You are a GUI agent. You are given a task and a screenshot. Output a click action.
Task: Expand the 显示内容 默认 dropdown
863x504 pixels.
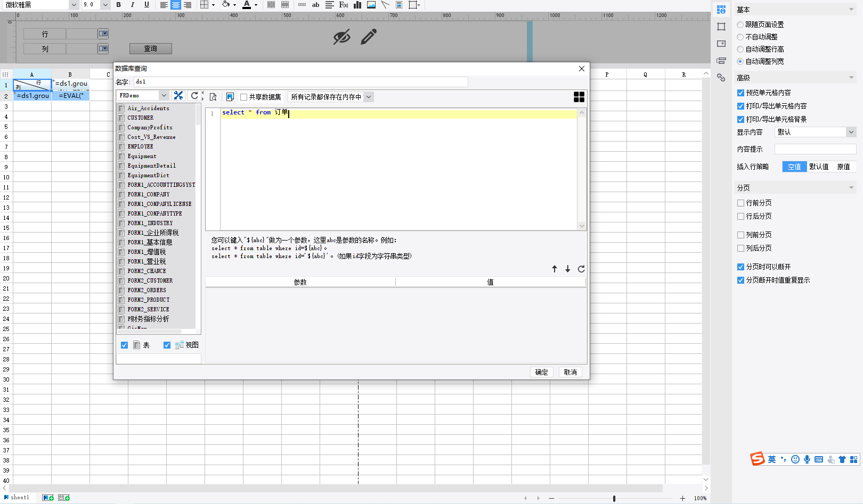pos(851,132)
